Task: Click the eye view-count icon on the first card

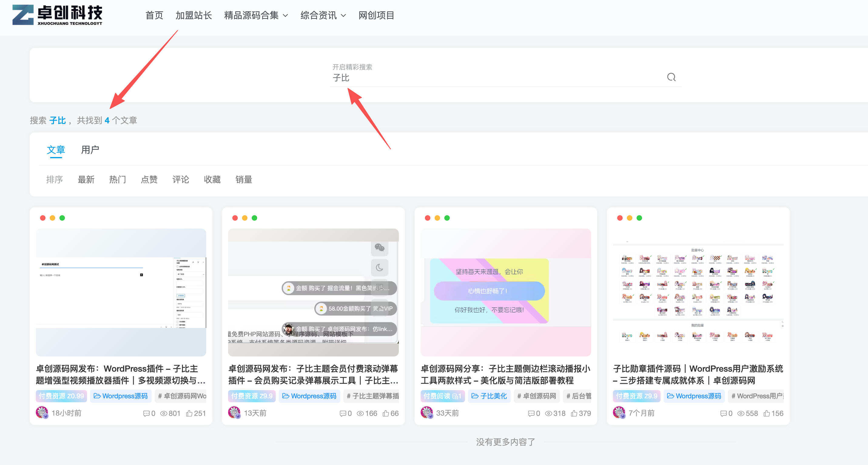Action: click(x=163, y=413)
